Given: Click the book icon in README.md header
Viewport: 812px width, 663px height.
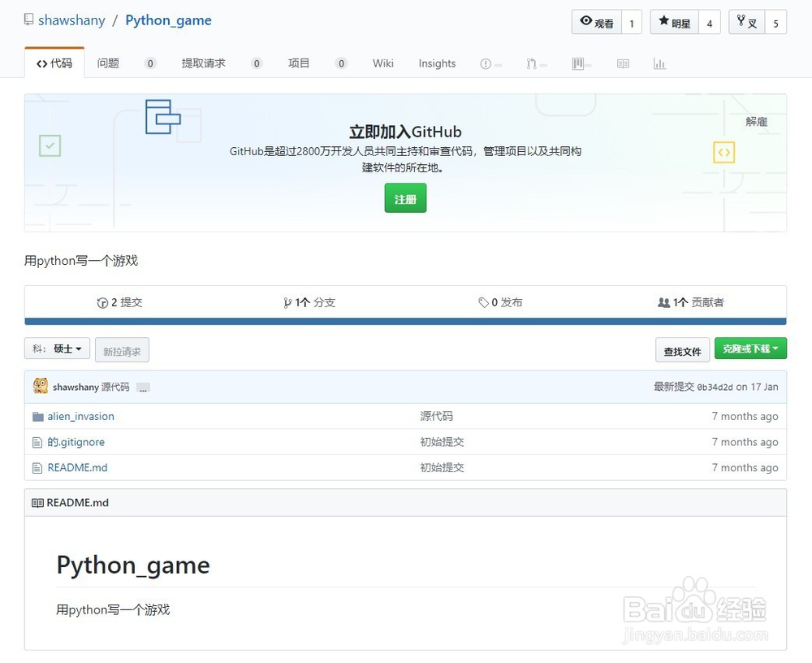Looking at the screenshot, I should pos(38,503).
